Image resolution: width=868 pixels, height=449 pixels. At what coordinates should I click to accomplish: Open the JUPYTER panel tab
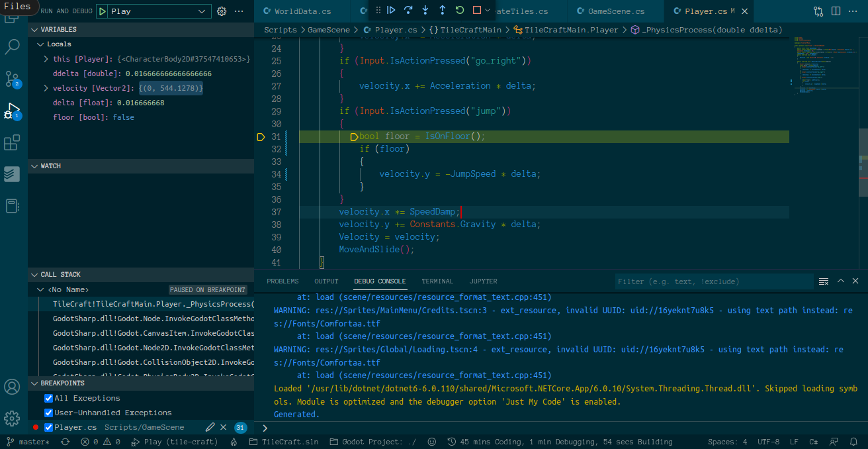483,281
